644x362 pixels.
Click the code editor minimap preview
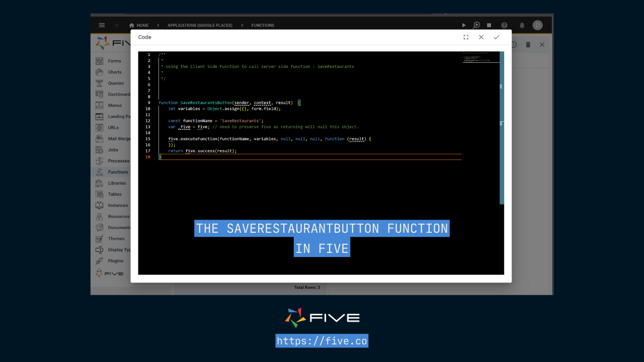480,57
